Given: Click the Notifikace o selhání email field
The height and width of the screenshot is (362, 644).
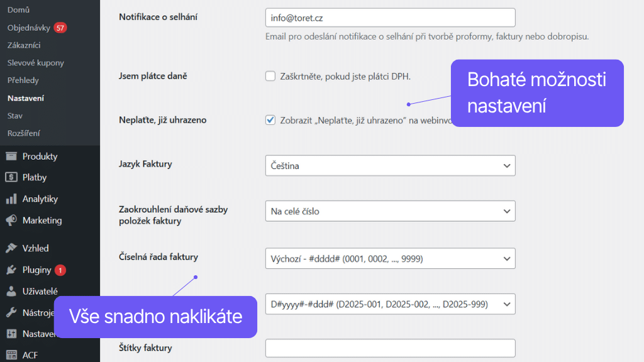Looking at the screenshot, I should (x=390, y=18).
